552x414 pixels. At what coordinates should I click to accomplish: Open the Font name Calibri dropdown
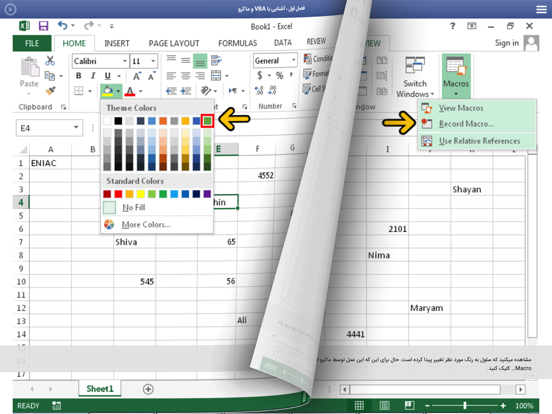tap(125, 61)
